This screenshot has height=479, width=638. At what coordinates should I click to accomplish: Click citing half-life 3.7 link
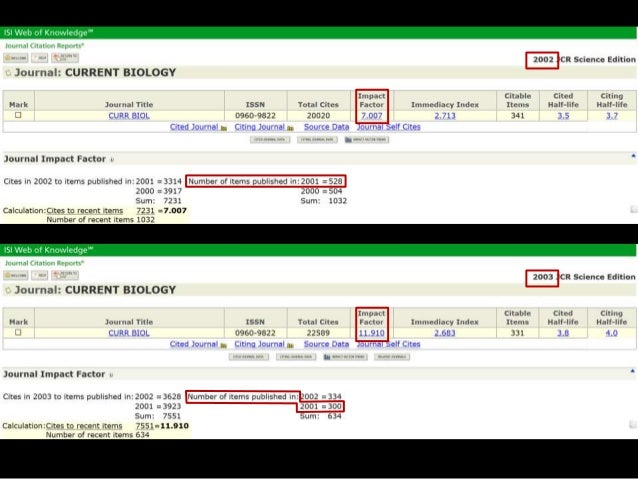tap(612, 116)
